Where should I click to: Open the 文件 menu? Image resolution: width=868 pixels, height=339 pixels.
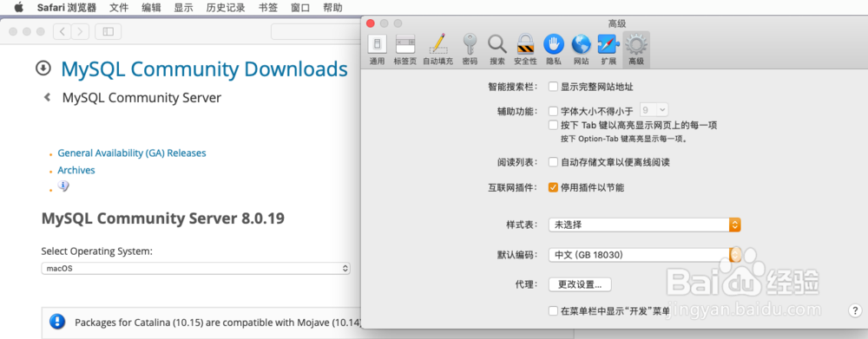118,8
